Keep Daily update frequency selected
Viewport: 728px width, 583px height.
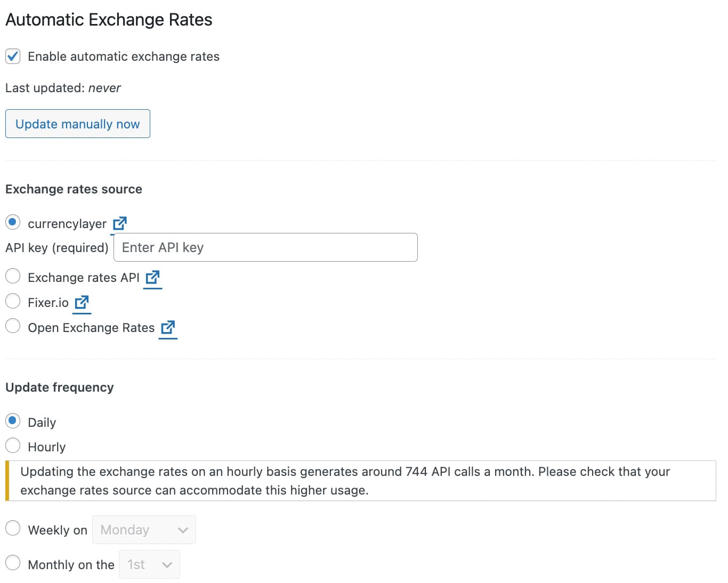click(x=13, y=420)
